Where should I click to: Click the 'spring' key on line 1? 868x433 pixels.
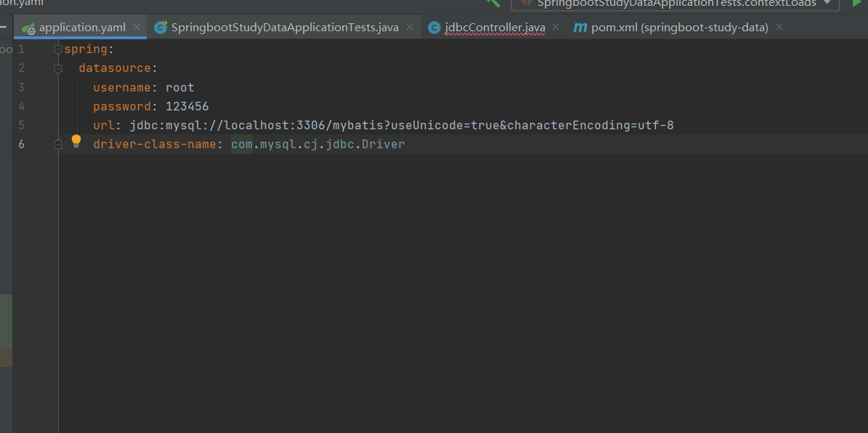tap(86, 49)
